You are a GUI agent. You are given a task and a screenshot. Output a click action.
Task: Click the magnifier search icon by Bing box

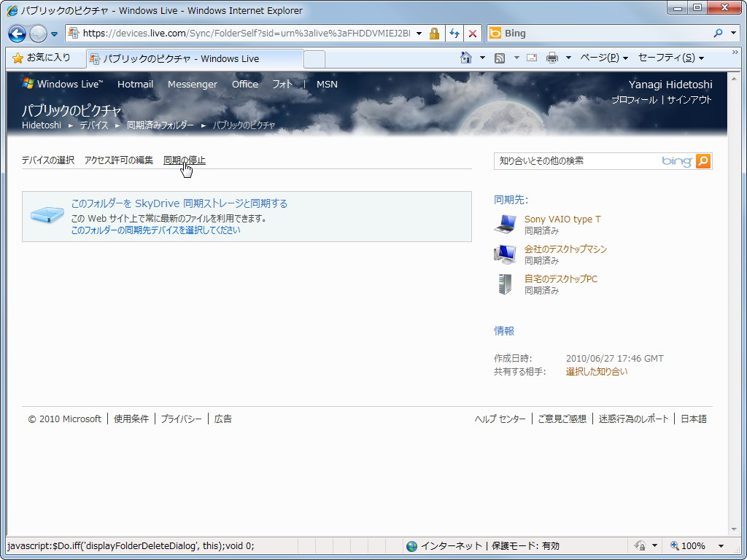[719, 33]
